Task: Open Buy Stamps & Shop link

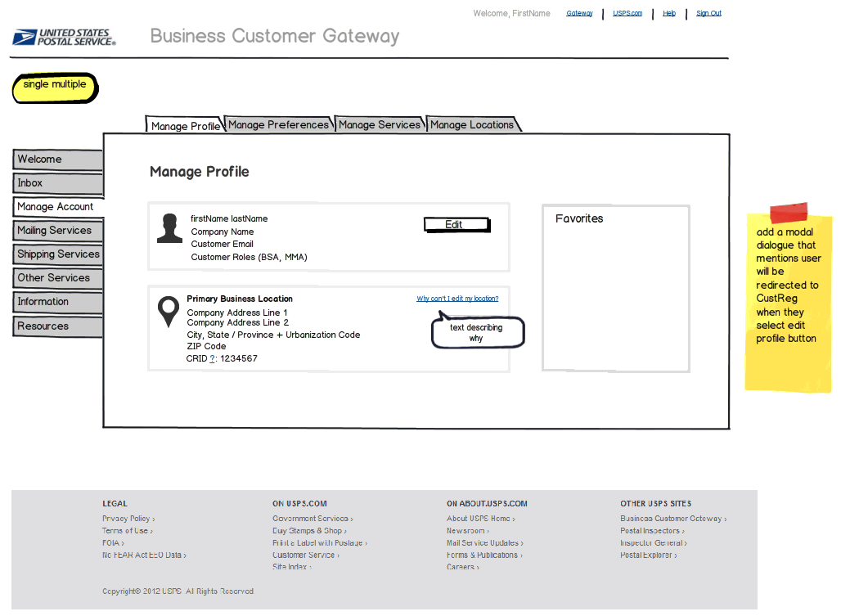Action: tap(309, 531)
